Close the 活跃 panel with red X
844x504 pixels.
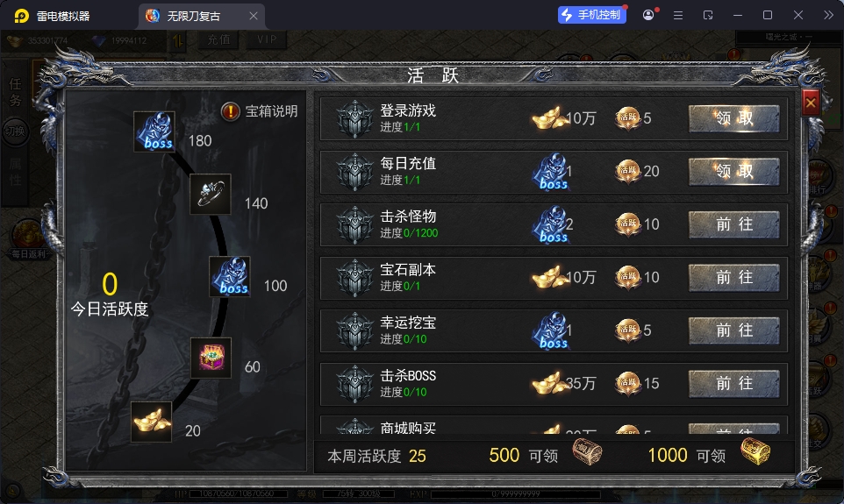(811, 103)
